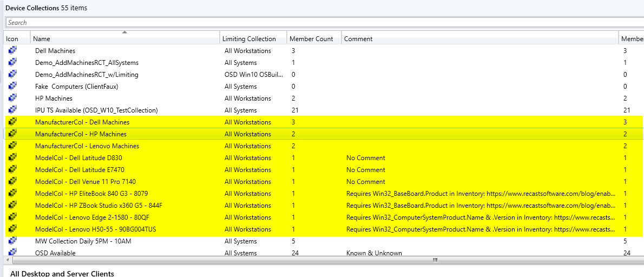Select the Dell Machines collection icon

click(12, 50)
